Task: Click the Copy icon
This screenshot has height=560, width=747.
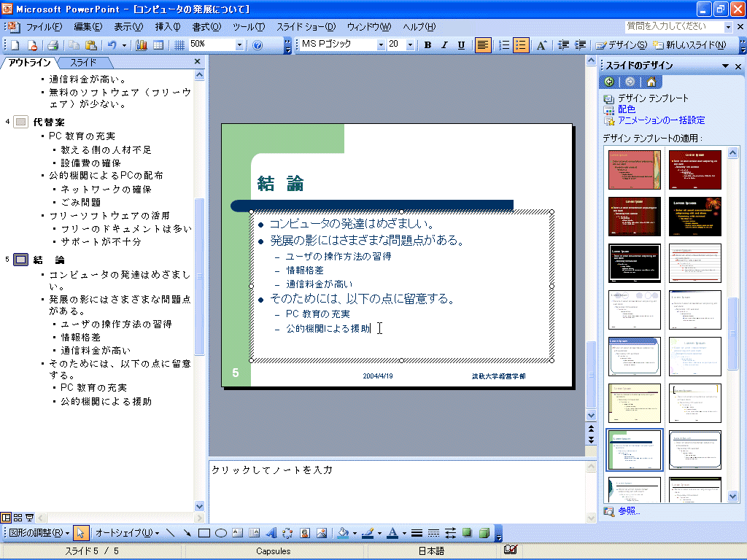Action: coord(74,45)
